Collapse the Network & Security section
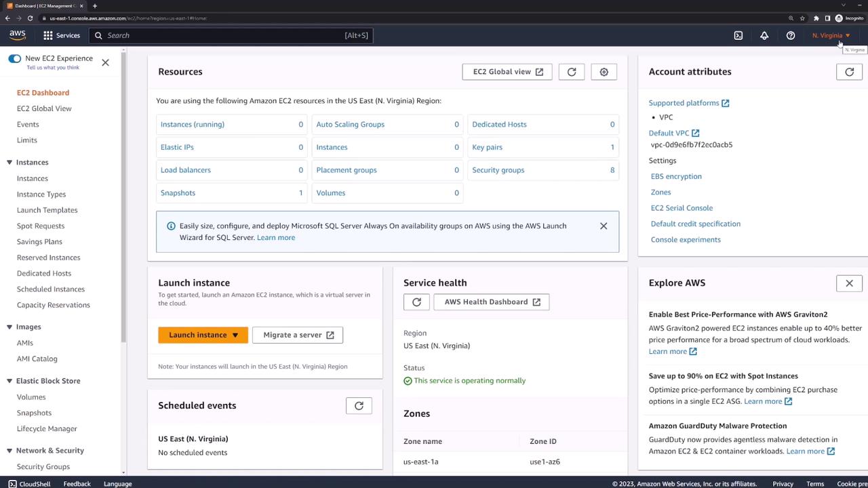This screenshot has width=868, height=488. (9, 451)
